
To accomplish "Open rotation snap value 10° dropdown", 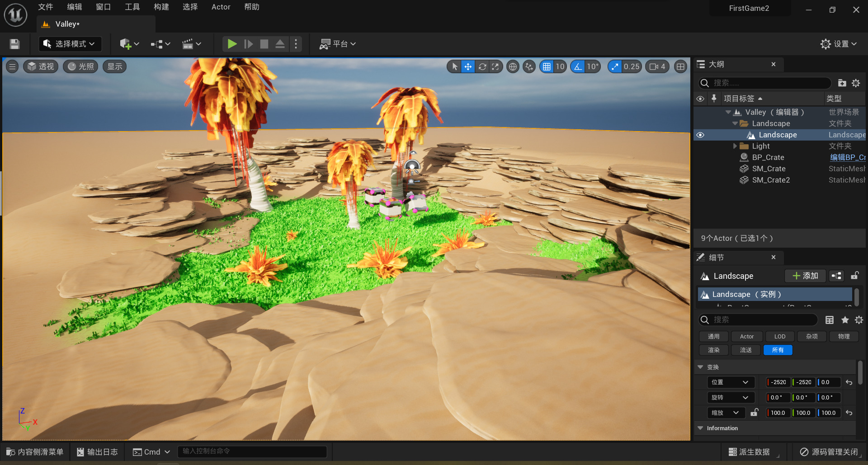I will [593, 67].
